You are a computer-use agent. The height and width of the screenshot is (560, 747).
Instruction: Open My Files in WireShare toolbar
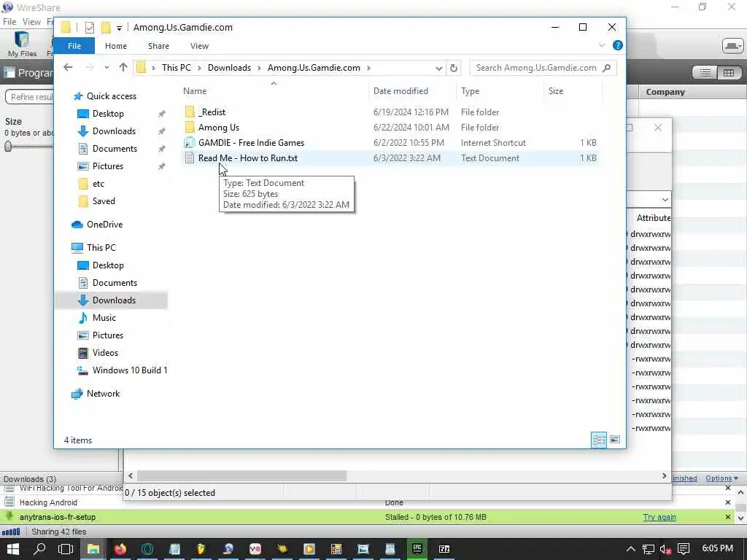tap(22, 44)
